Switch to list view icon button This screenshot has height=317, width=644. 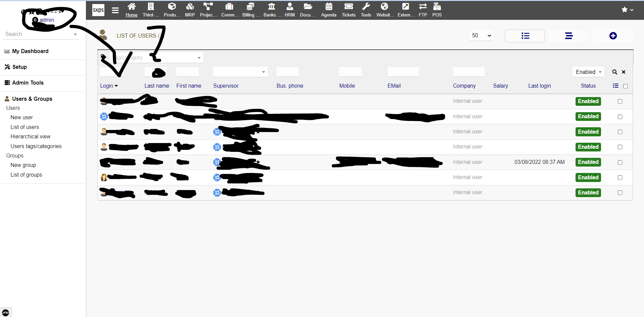point(525,36)
